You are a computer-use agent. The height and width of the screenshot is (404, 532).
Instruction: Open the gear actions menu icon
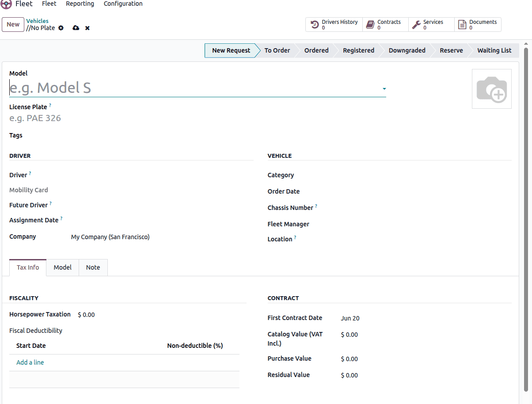pyautogui.click(x=61, y=28)
